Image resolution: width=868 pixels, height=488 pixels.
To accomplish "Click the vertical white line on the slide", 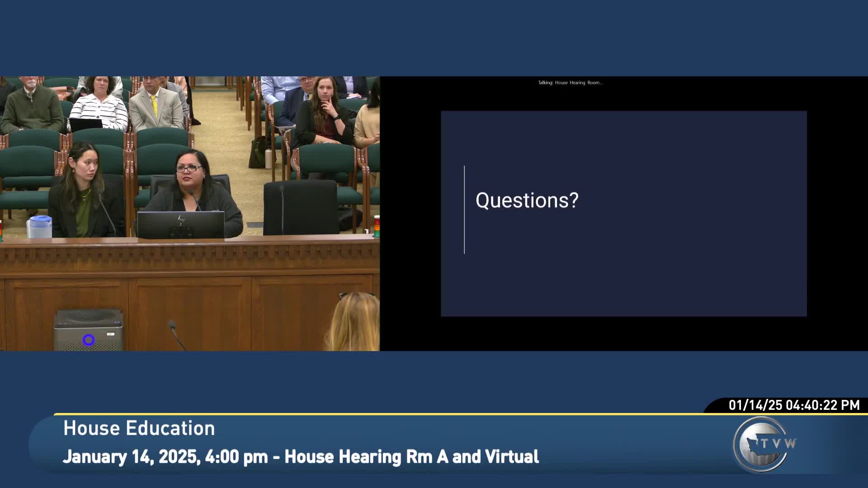I will (x=464, y=210).
